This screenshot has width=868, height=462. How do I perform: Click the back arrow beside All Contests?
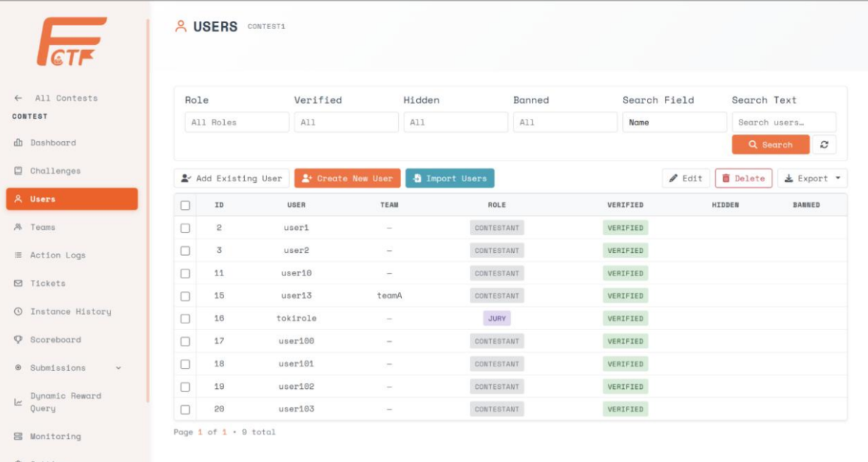pos(18,98)
